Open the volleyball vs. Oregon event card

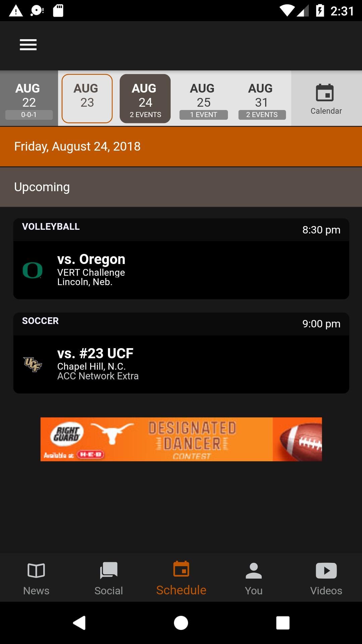(x=181, y=259)
